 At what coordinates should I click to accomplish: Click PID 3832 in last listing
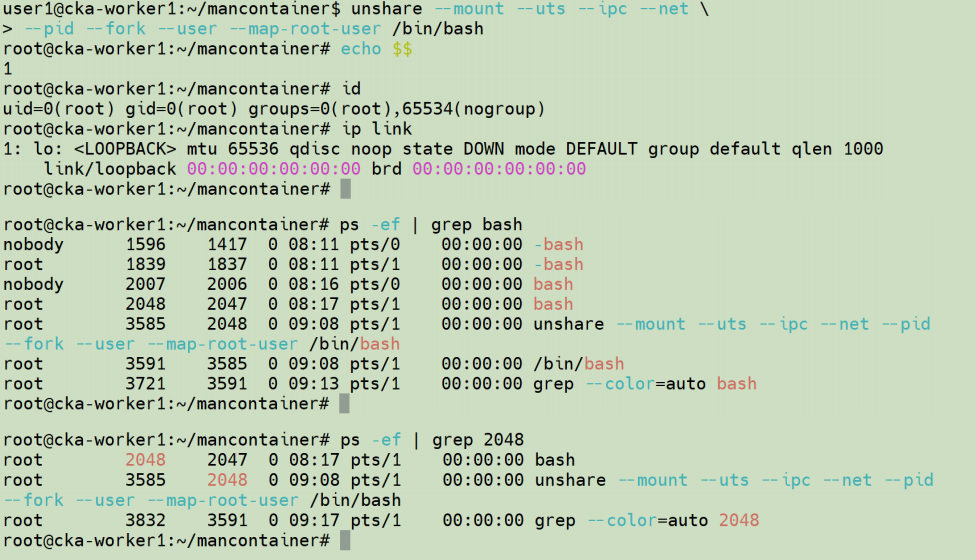click(146, 520)
